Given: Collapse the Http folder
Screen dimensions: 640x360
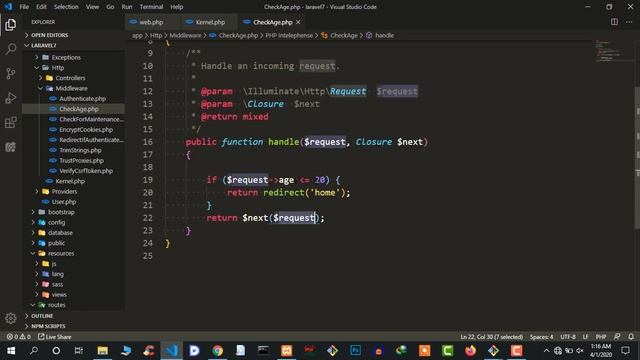Looking at the screenshot, I should coord(58,68).
